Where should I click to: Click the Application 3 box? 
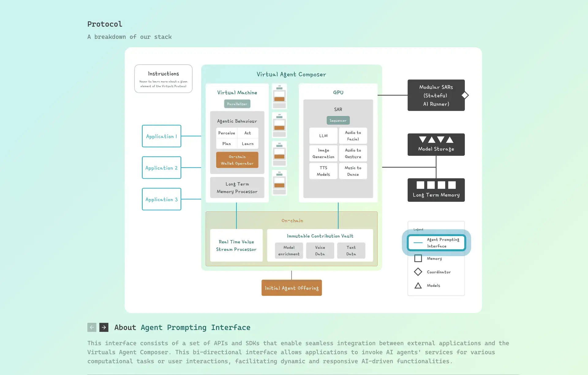click(x=161, y=199)
